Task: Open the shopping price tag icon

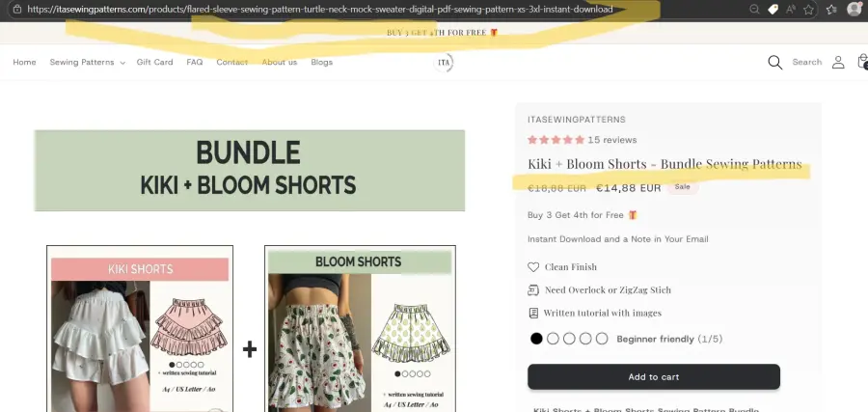Action: tap(773, 9)
